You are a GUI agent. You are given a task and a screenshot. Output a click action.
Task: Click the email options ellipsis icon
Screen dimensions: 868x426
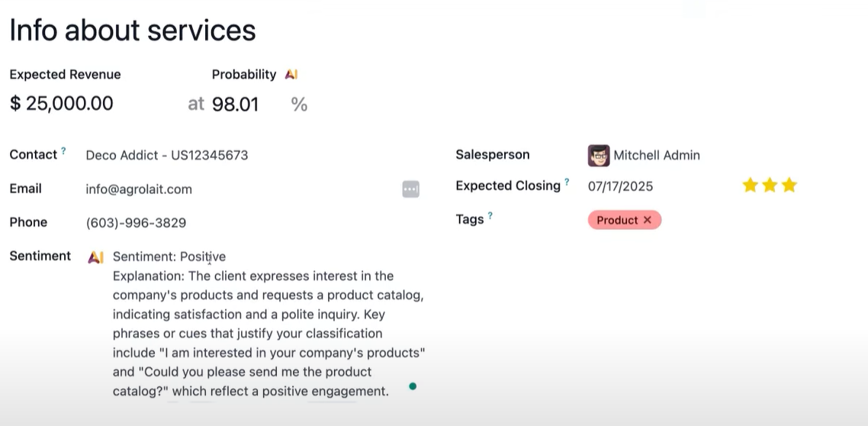410,189
